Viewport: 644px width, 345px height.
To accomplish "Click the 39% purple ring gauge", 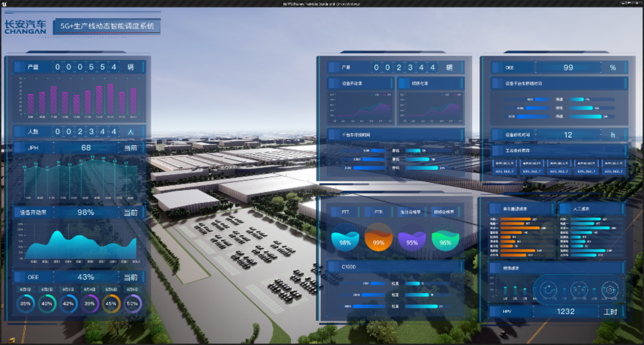I will click(90, 304).
